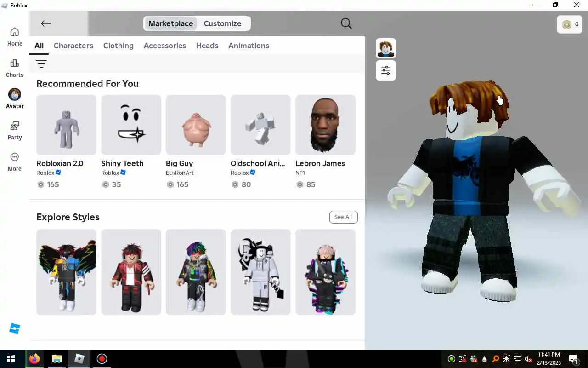
Task: Click the taskbar clock 11:41 PM
Action: click(548, 355)
